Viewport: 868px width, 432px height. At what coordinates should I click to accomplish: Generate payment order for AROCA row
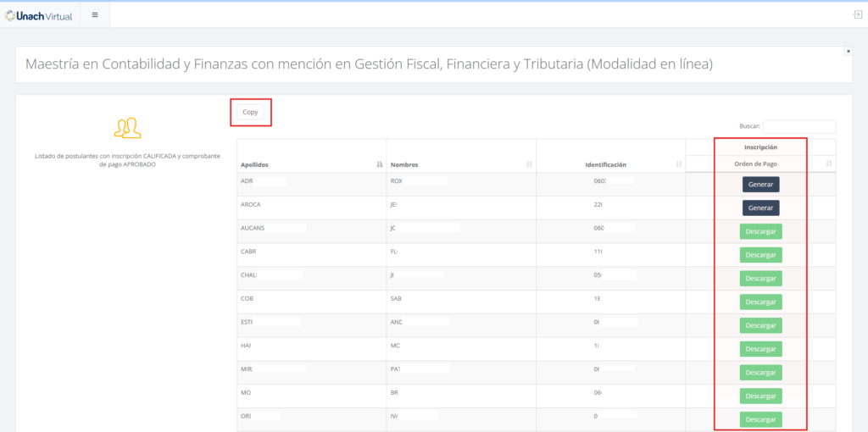tap(760, 208)
